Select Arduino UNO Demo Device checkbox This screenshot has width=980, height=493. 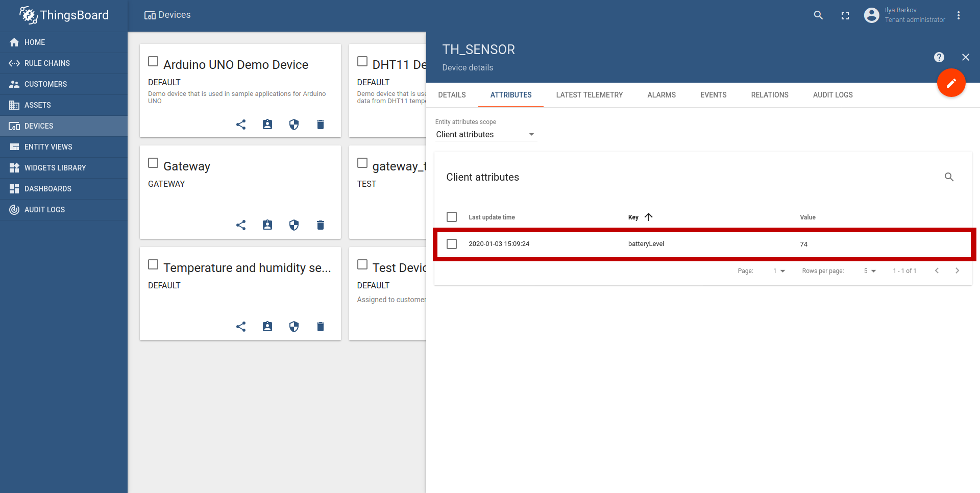point(153,61)
